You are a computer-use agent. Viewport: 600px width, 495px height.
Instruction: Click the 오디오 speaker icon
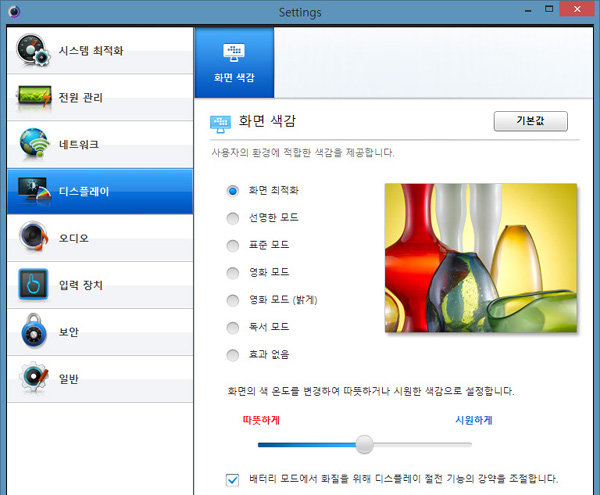34,236
